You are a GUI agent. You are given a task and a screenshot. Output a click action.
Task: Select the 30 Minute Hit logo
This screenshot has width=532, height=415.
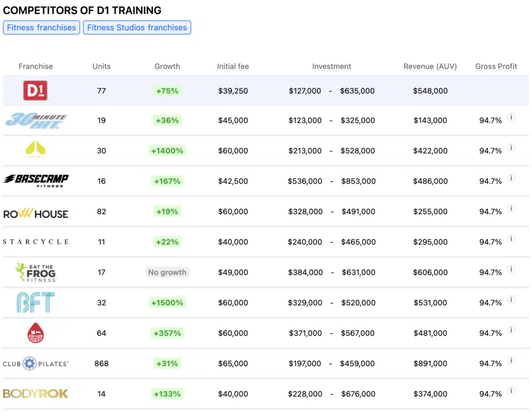tap(35, 120)
